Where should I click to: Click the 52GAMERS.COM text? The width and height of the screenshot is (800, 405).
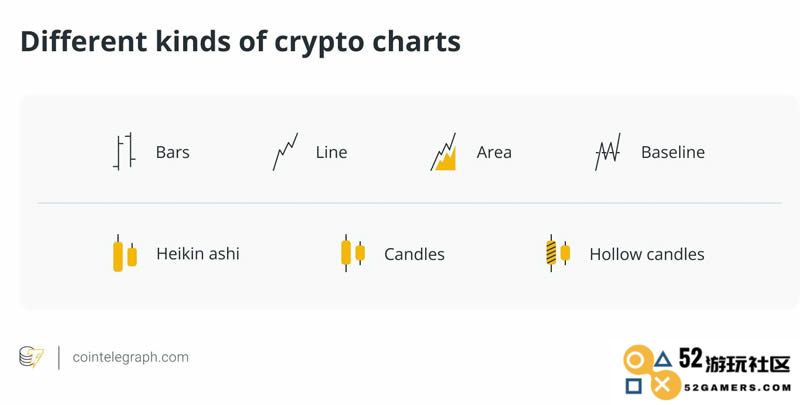click(737, 388)
